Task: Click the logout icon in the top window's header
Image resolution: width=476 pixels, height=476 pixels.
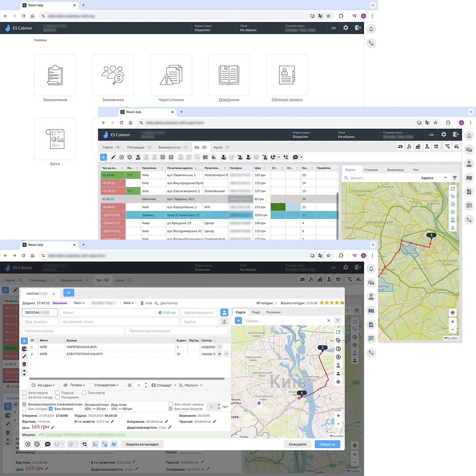Action: (358, 28)
